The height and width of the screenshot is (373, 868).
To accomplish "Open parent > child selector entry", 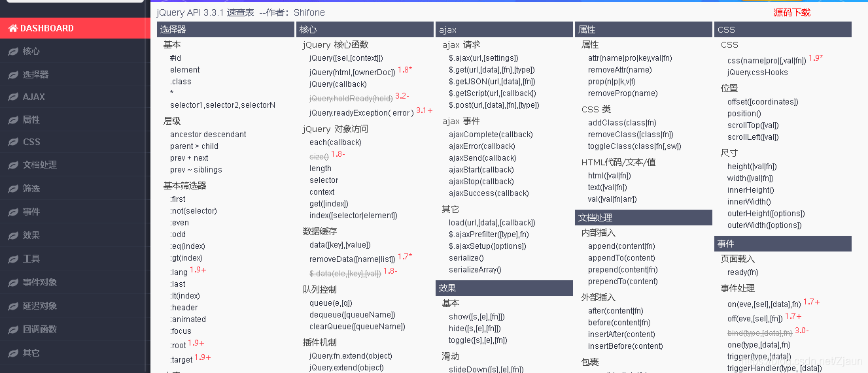I will [194, 146].
